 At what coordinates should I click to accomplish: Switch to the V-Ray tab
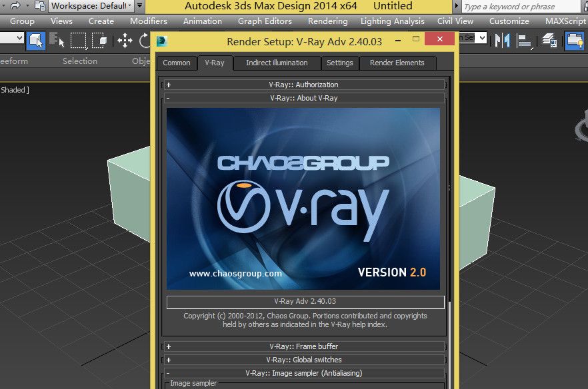[x=215, y=63]
